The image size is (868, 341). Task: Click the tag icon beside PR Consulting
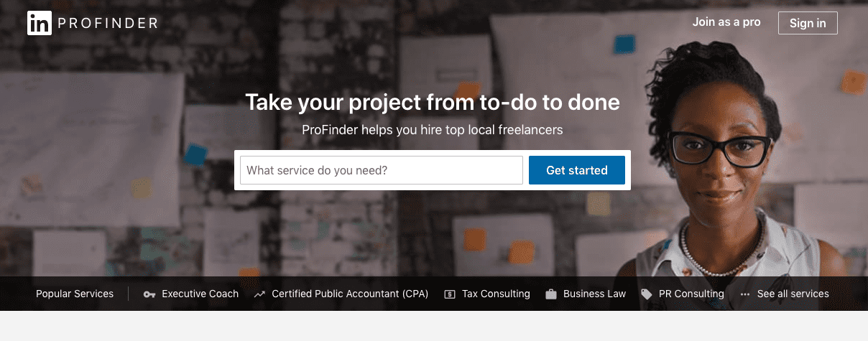coord(647,294)
